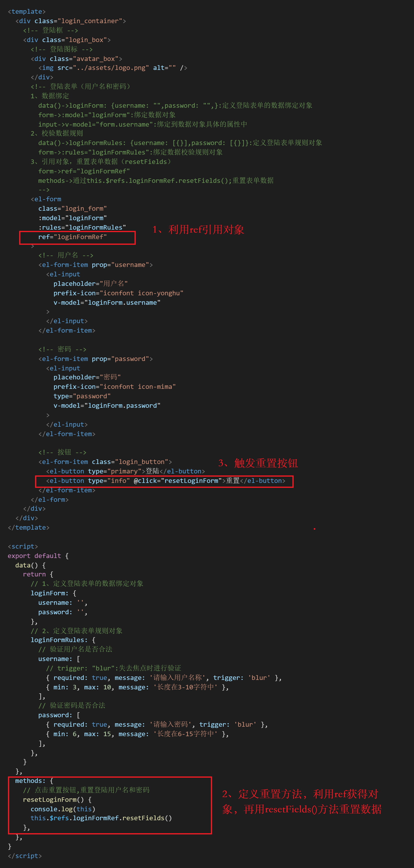
Task: Click the :rules="loginFormRules" attribute in el-form
Action: click(82, 227)
